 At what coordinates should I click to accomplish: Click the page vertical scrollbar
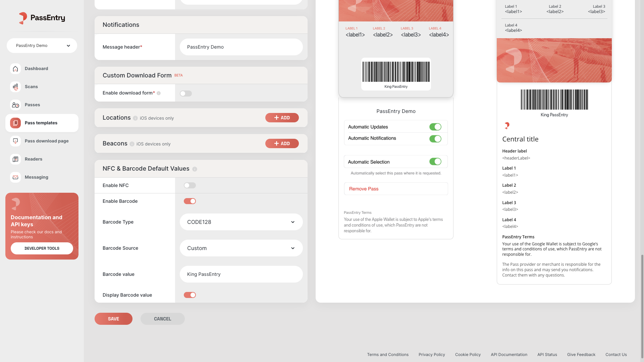coord(642,306)
